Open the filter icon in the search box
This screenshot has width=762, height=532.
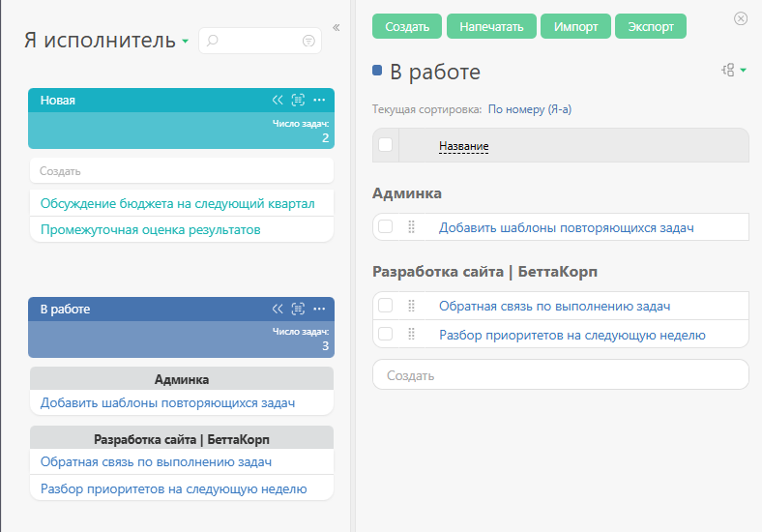[308, 41]
